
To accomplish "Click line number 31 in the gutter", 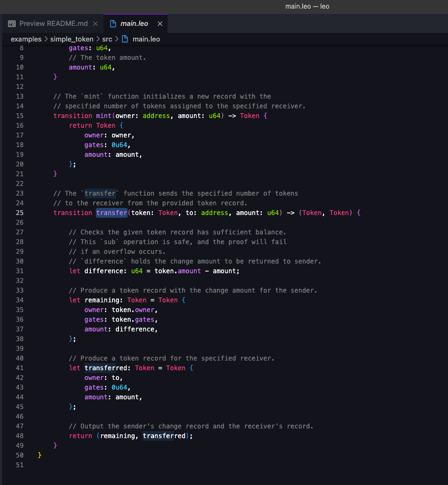I will pyautogui.click(x=19, y=271).
